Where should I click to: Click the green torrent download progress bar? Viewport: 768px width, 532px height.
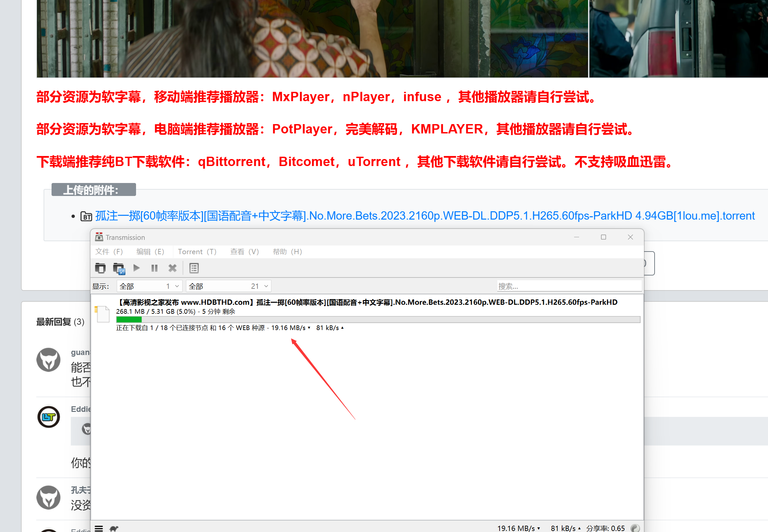[x=378, y=320]
